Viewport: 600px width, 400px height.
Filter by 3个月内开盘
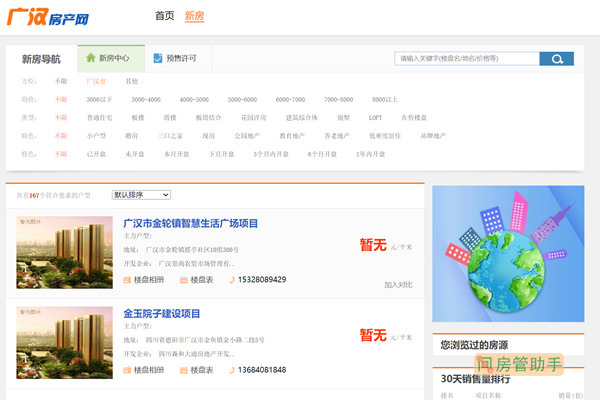pyautogui.click(x=271, y=154)
